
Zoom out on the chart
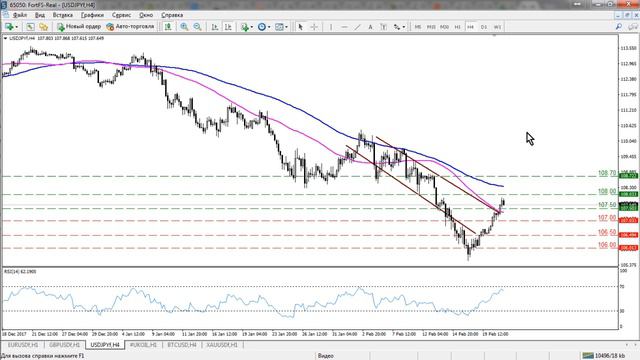point(198,27)
